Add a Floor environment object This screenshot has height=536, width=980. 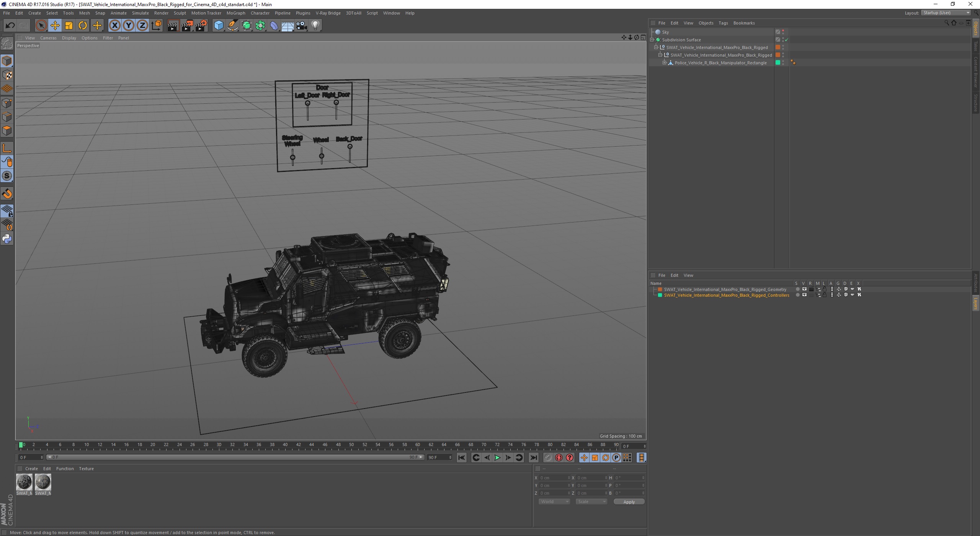tap(288, 26)
